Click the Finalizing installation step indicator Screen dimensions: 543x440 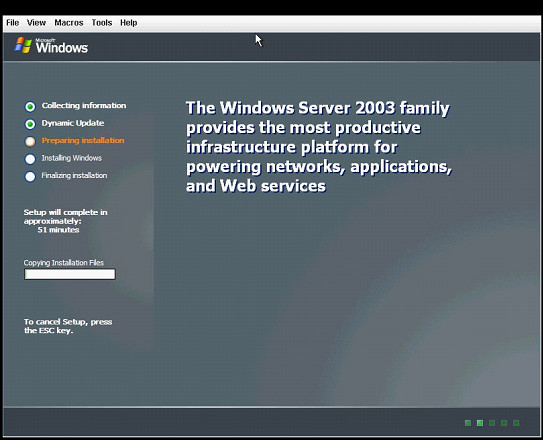click(30, 176)
